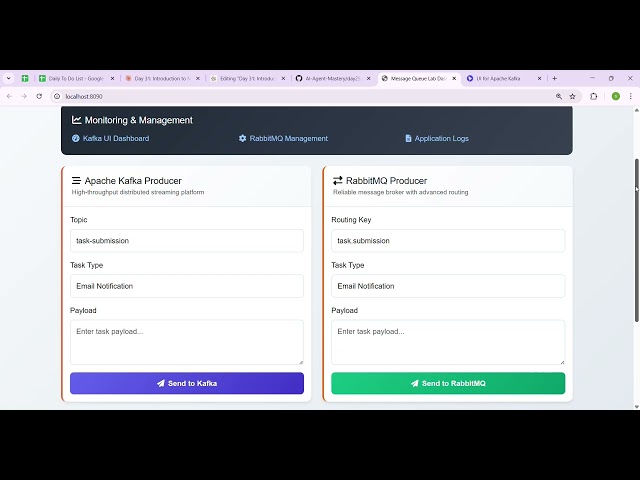Click the RabbitMQ Producer exchange arrows icon
This screenshot has width=640, height=480.
338,180
